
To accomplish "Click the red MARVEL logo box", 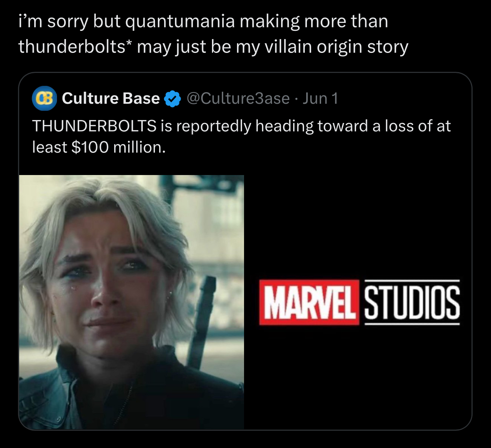I will pos(309,302).
